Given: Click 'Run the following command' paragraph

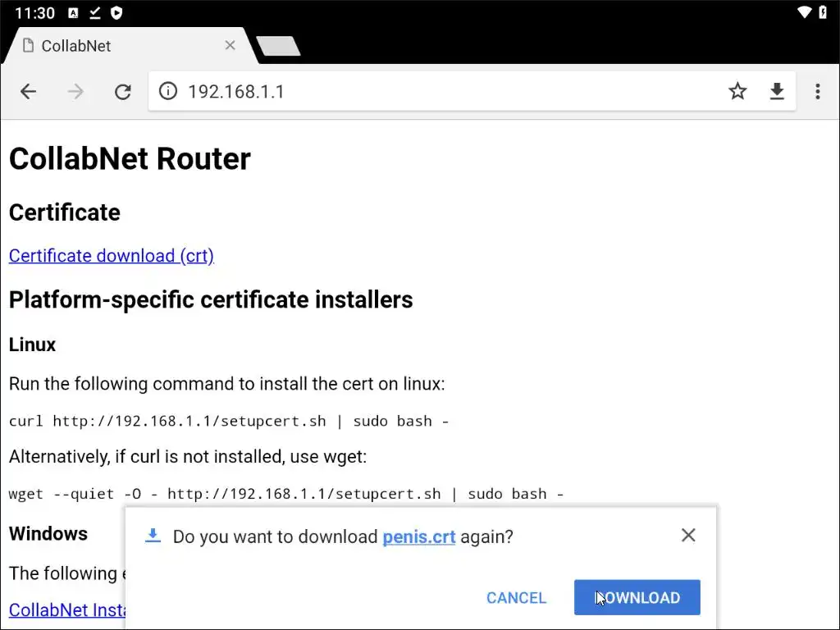Looking at the screenshot, I should click(226, 384).
